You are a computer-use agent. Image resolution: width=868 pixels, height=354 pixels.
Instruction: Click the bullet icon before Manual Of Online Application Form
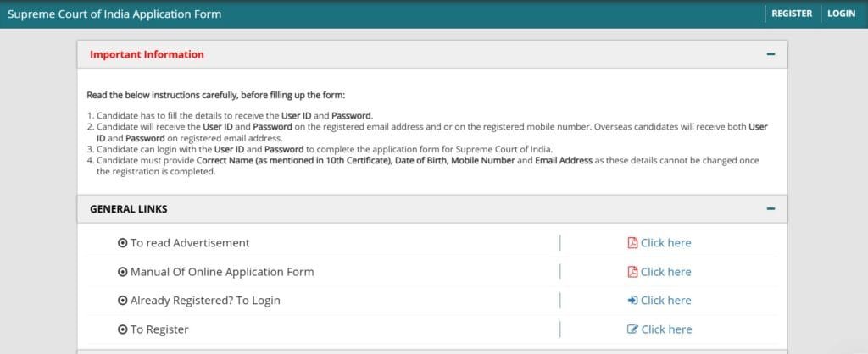click(122, 272)
